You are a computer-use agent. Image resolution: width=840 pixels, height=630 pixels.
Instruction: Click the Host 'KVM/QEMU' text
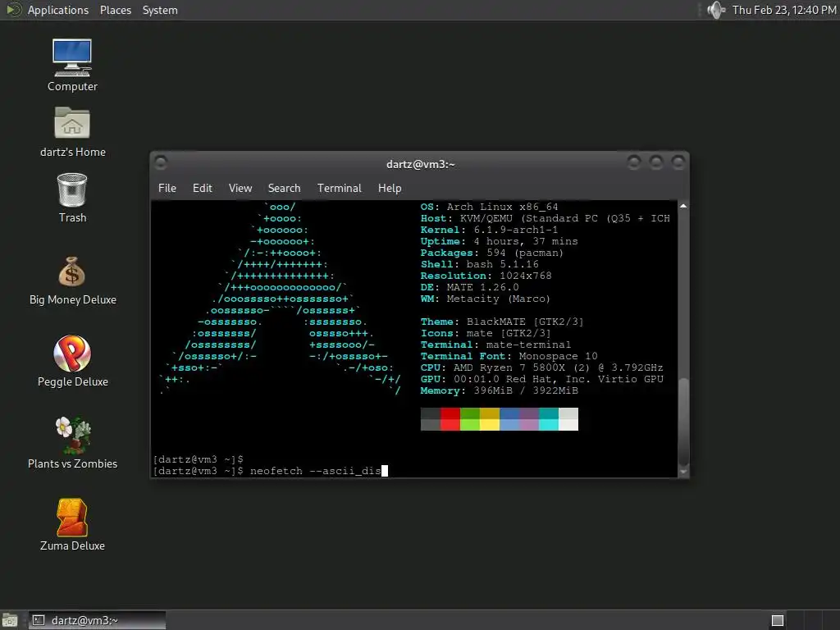tap(486, 218)
